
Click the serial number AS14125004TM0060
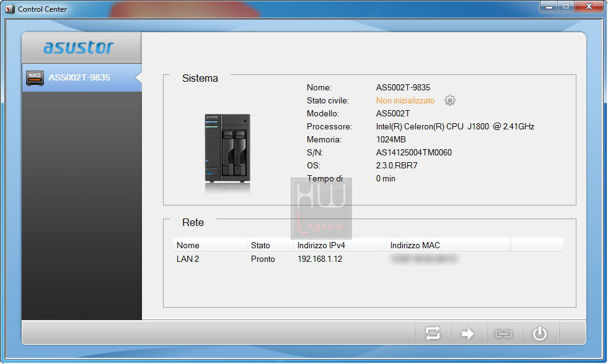click(x=414, y=152)
